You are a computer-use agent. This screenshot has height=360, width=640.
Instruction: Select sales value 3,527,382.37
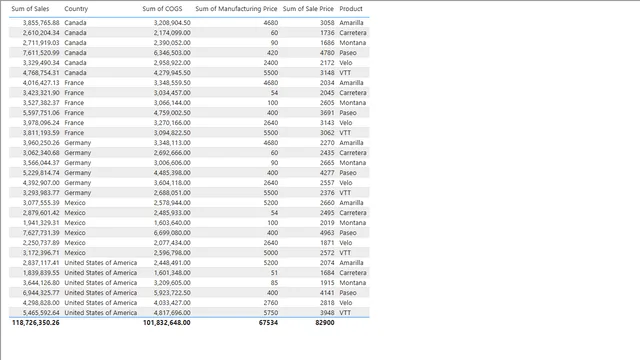[x=41, y=103]
